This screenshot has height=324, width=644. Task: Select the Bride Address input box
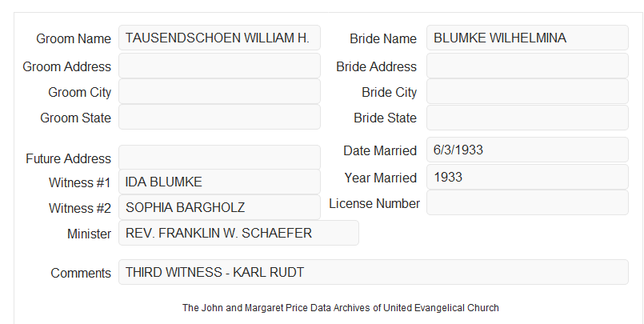[x=527, y=66]
